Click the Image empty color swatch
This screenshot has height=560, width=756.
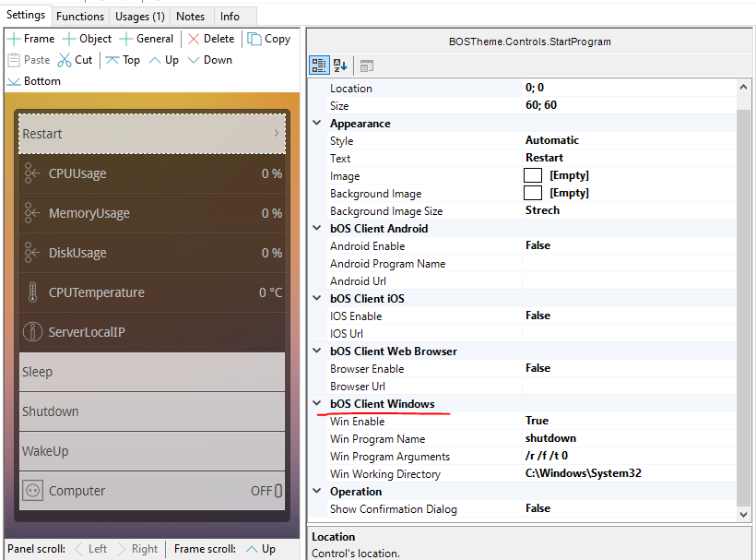(x=533, y=175)
